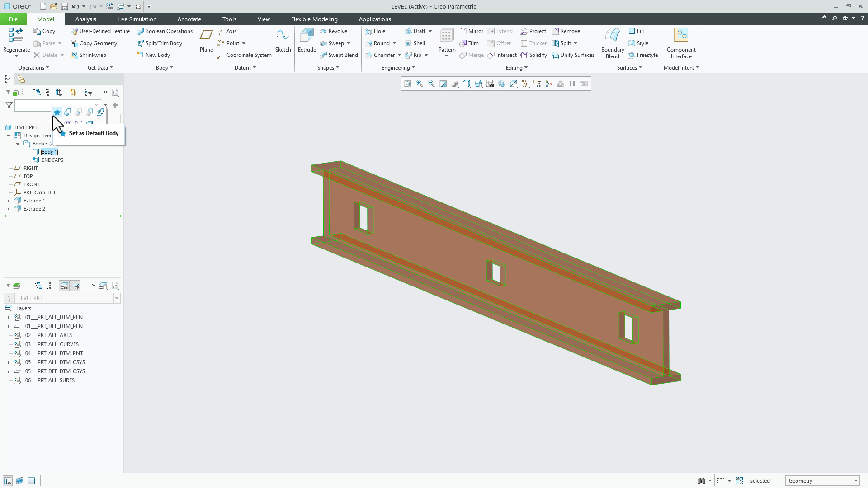Click Zoom Out in the graphics toolbar
868x488 pixels.
pos(431,84)
